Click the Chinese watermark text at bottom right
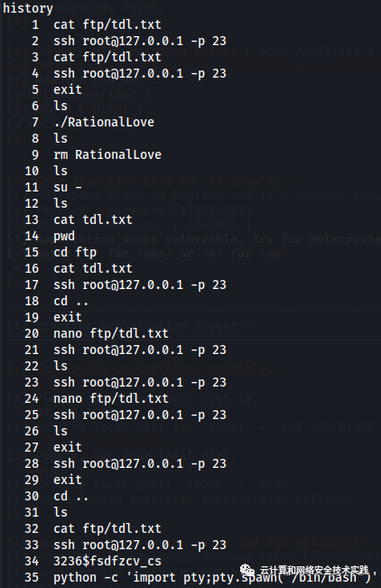Screen dimensions: 381x588 click(314, 571)
